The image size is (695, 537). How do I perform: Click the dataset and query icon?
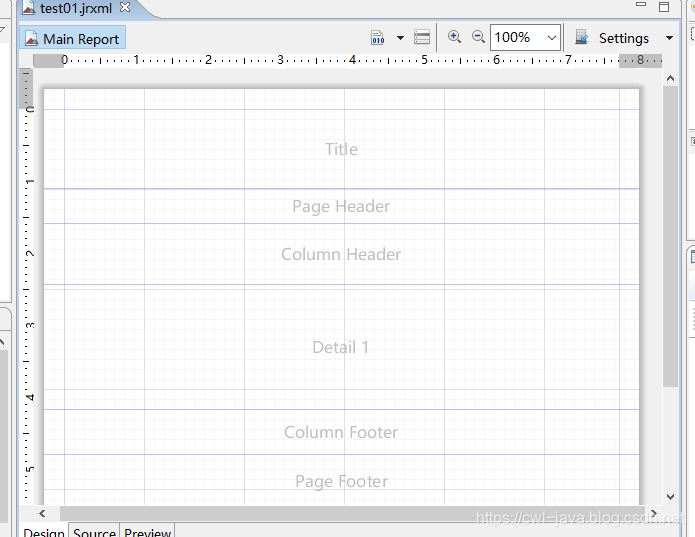(422, 37)
